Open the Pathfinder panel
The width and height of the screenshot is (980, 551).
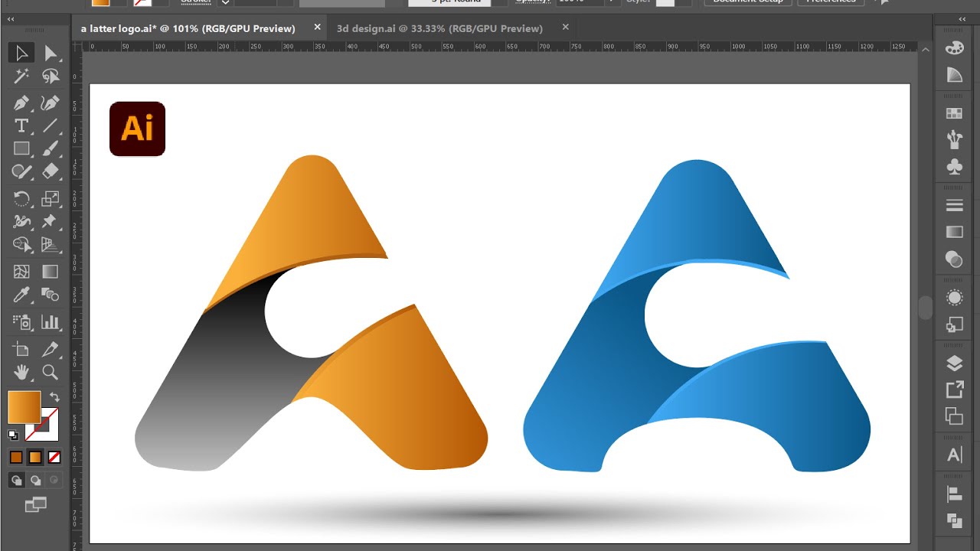pos(955,520)
